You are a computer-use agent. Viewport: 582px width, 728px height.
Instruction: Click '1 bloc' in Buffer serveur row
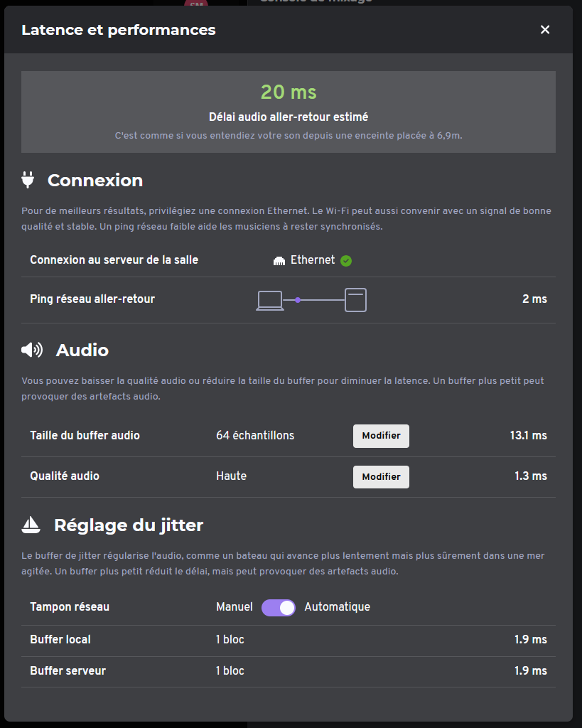(x=230, y=670)
